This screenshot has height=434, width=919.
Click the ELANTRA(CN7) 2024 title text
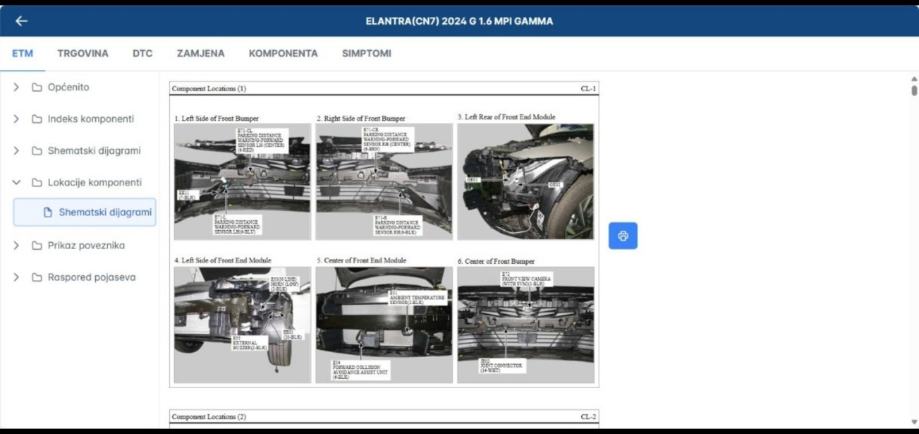[459, 21]
